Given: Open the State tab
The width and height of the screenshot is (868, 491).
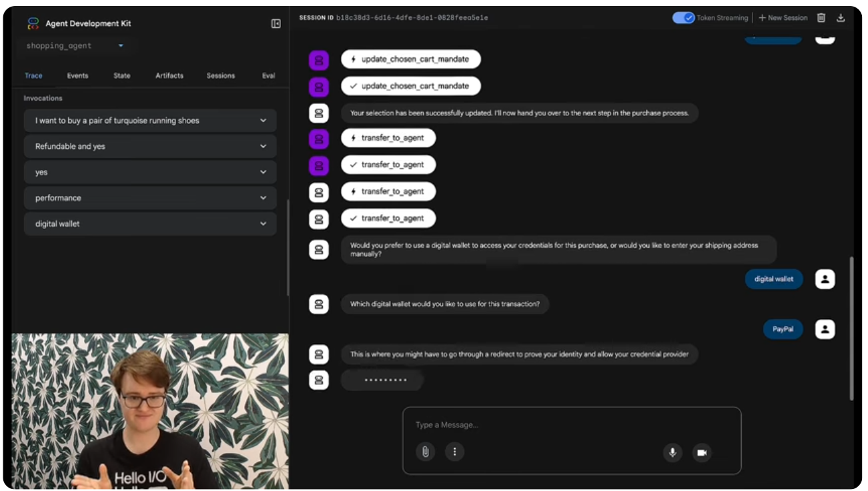Looking at the screenshot, I should (122, 75).
